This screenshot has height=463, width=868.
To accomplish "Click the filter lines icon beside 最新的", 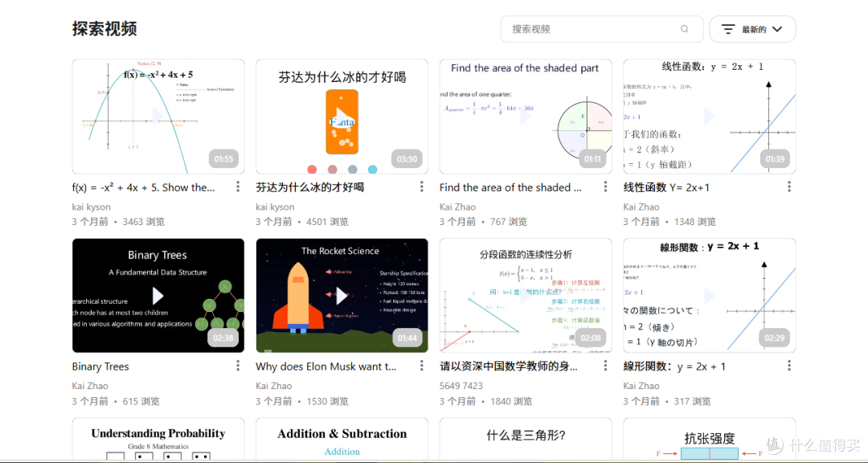I will tap(728, 30).
